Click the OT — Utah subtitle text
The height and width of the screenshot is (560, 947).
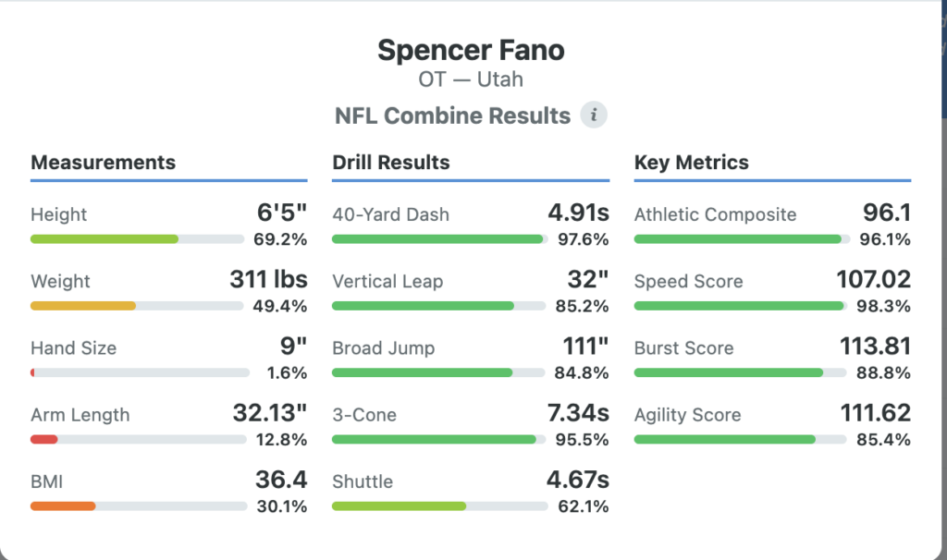point(471,79)
